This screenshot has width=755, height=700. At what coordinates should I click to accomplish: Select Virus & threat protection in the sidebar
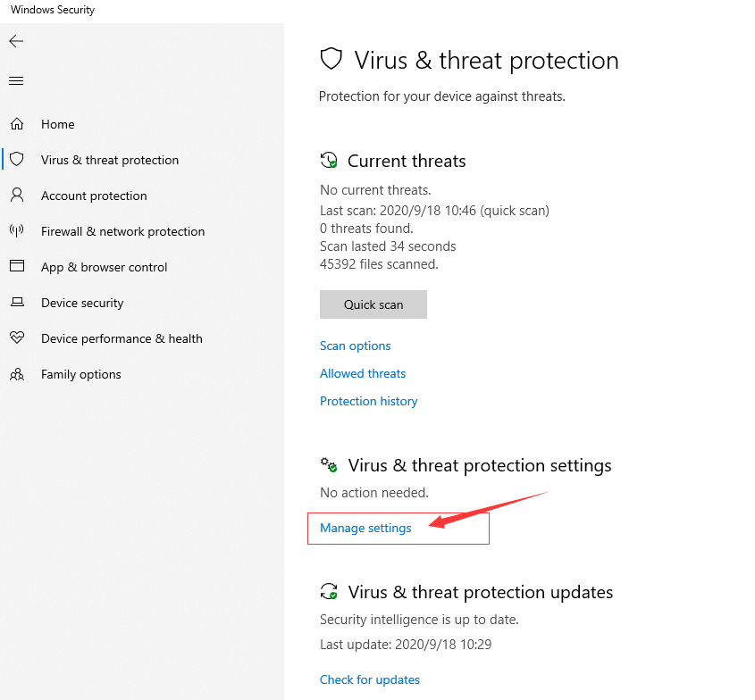point(109,159)
